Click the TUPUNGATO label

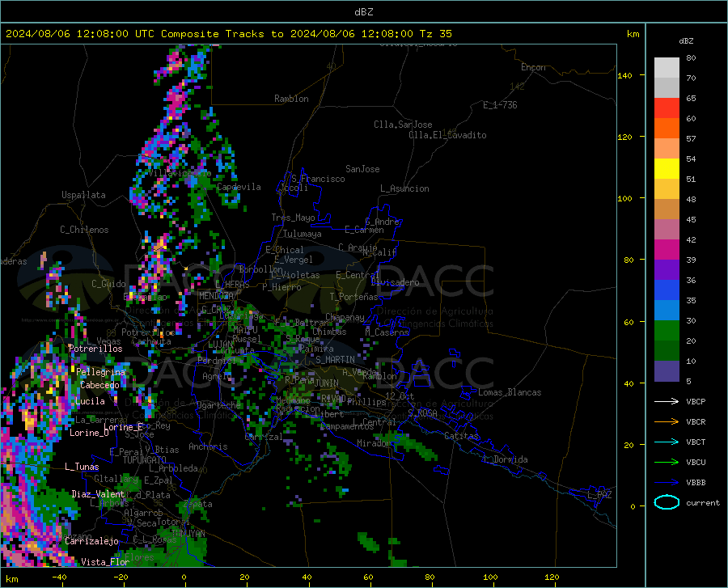(x=145, y=460)
